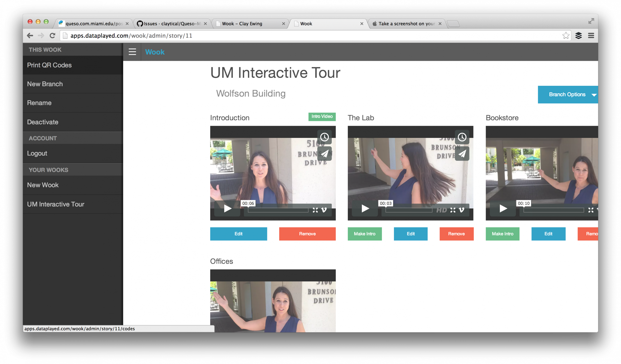Click the UM Interactive Tour heading

[x=275, y=73]
